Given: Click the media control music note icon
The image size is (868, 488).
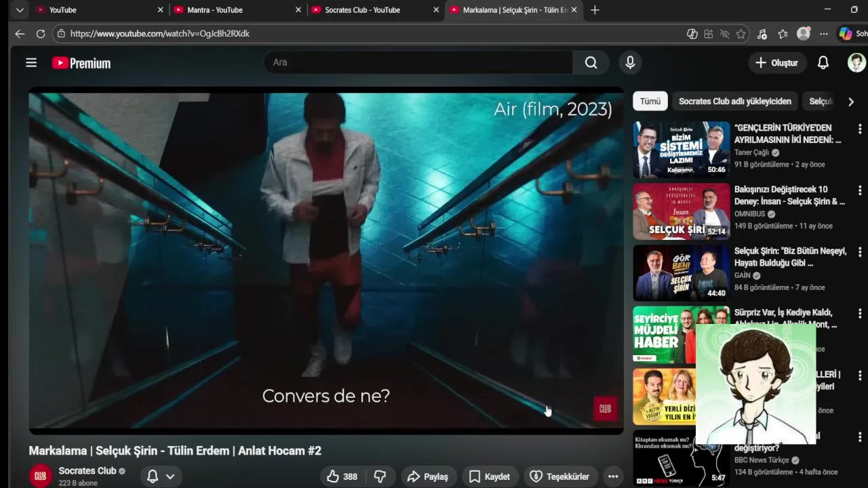Looking at the screenshot, I should click(x=762, y=33).
